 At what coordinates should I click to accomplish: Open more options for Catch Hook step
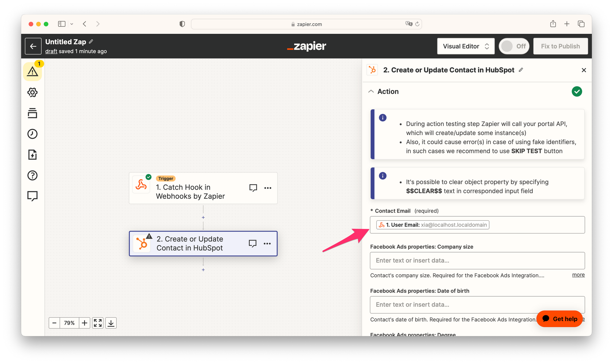(268, 188)
